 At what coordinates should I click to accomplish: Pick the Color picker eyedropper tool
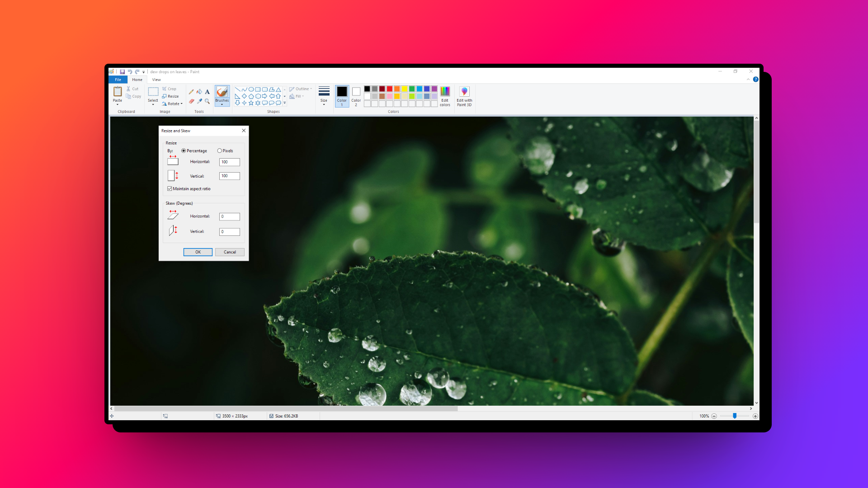point(199,101)
